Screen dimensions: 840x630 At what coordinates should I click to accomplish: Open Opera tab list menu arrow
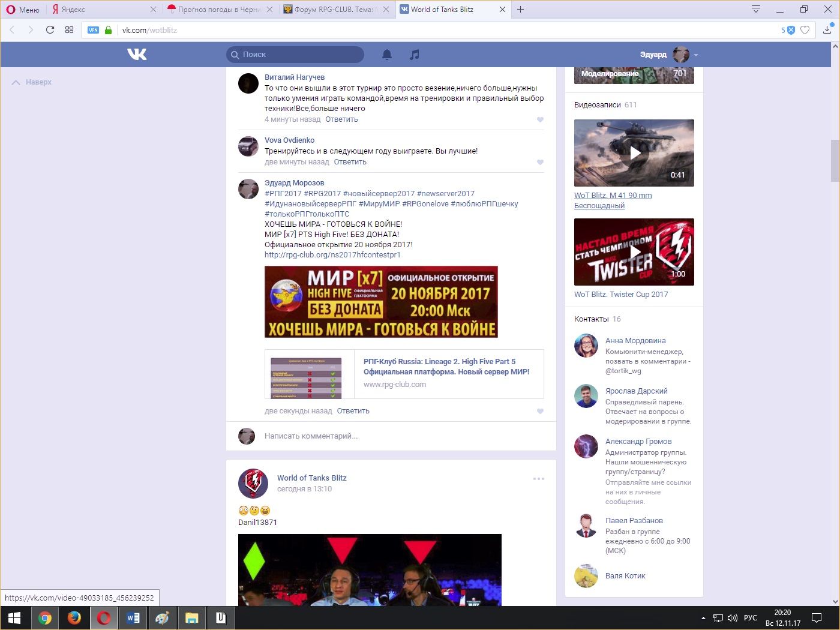[x=756, y=9]
